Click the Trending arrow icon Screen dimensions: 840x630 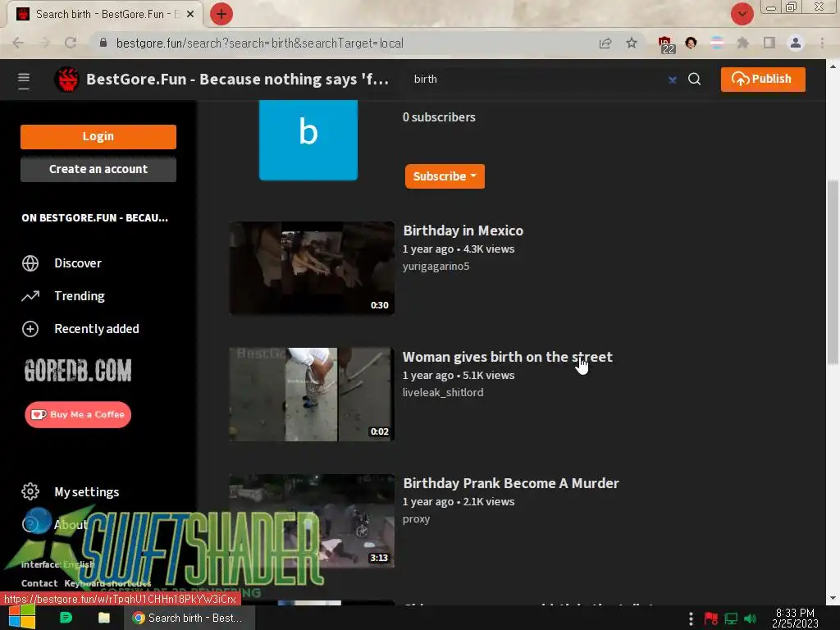coord(30,295)
